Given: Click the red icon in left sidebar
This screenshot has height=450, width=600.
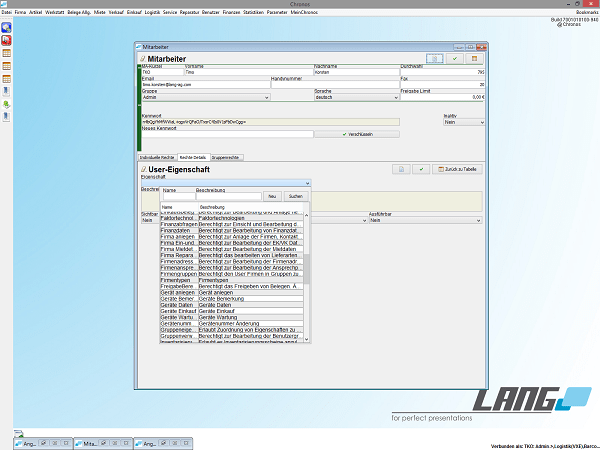Looking at the screenshot, I should 6,40.
